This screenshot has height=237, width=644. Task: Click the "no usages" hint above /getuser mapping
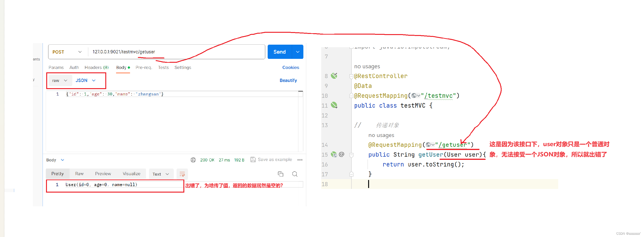[381, 135]
